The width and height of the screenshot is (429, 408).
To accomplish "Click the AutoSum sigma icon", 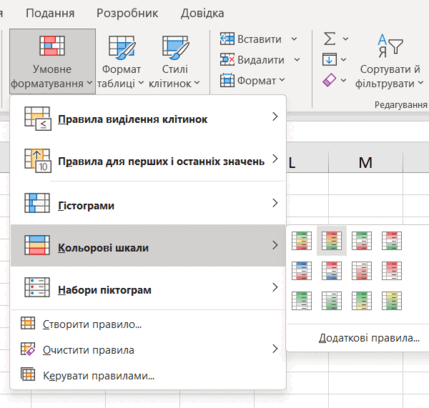I will pos(329,39).
